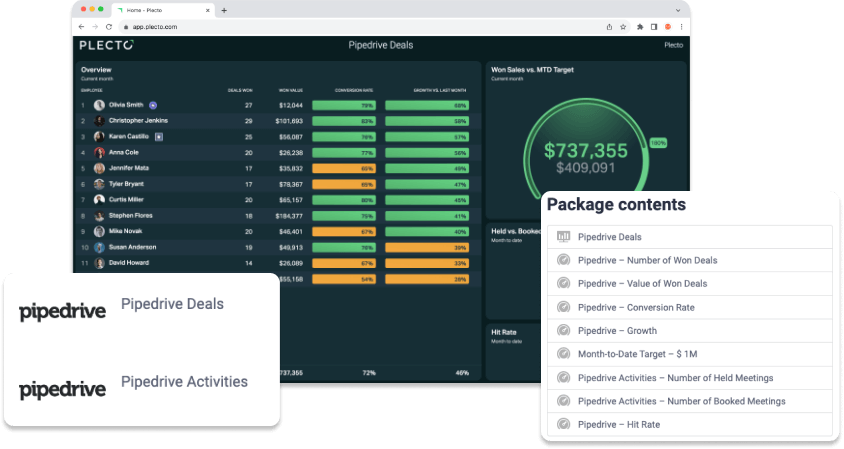Select Pipedrive – Value of Won Deals
The height and width of the screenshot is (449, 844).
[x=690, y=284]
